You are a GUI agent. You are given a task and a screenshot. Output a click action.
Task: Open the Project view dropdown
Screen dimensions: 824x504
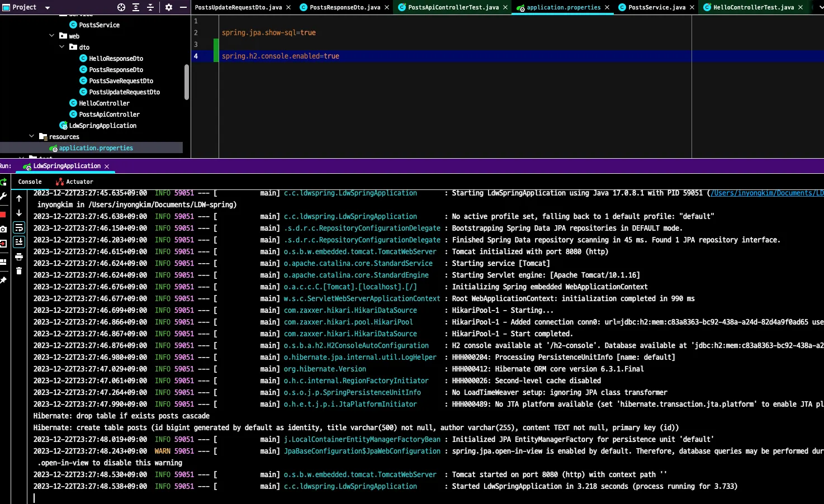click(47, 8)
